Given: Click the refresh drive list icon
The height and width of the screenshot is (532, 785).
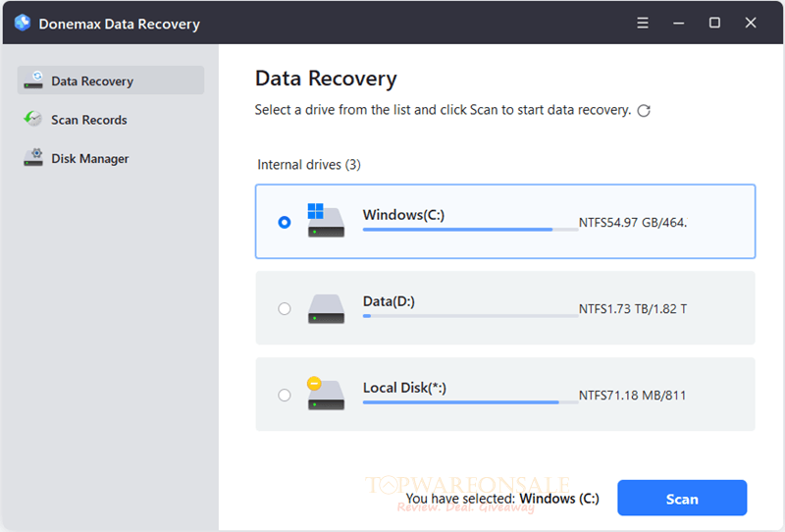Looking at the screenshot, I should [x=644, y=111].
